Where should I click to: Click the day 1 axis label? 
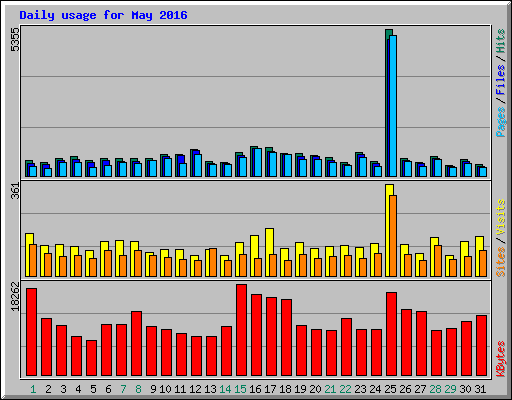(33, 389)
